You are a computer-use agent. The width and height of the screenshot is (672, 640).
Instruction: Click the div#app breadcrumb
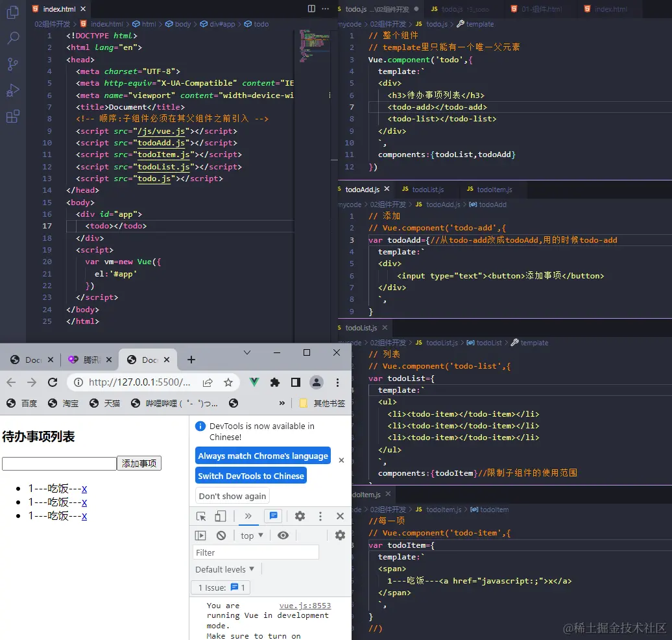click(x=218, y=24)
